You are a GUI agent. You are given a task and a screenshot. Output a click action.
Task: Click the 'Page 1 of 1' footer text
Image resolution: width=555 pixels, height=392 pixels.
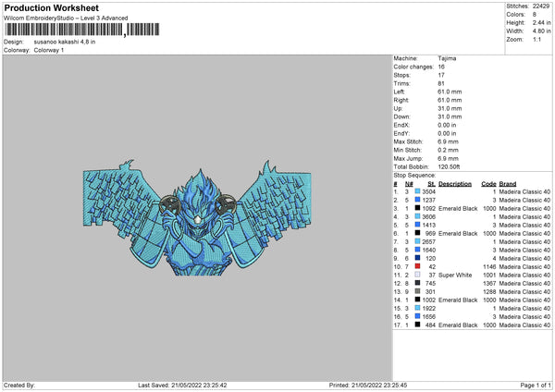point(536,385)
